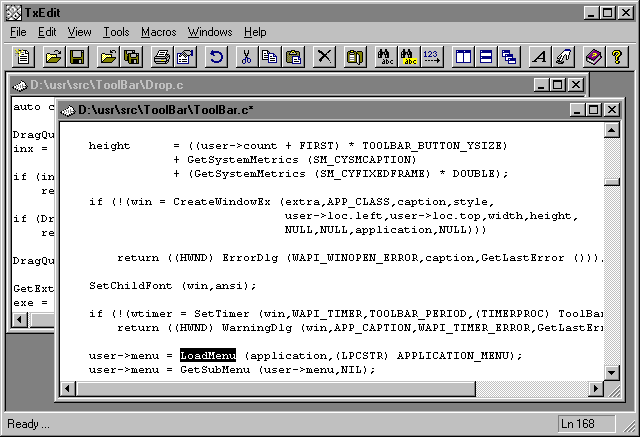The image size is (640, 437).
Task: Cascade windows toolbar icon
Action: pos(509,57)
